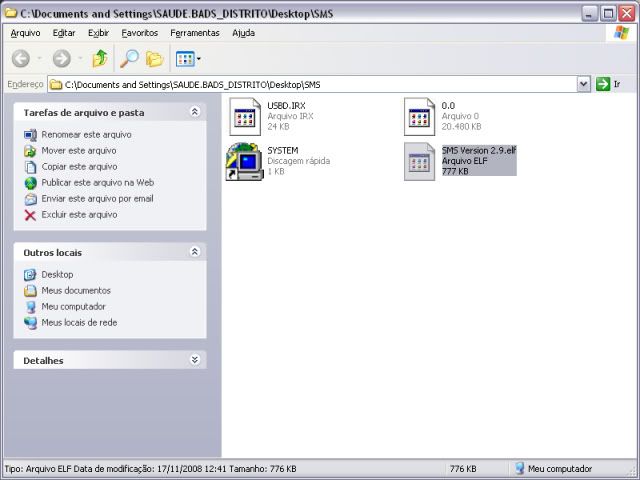The height and width of the screenshot is (480, 640).
Task: Click the Outros locais header text
Action: (52, 253)
